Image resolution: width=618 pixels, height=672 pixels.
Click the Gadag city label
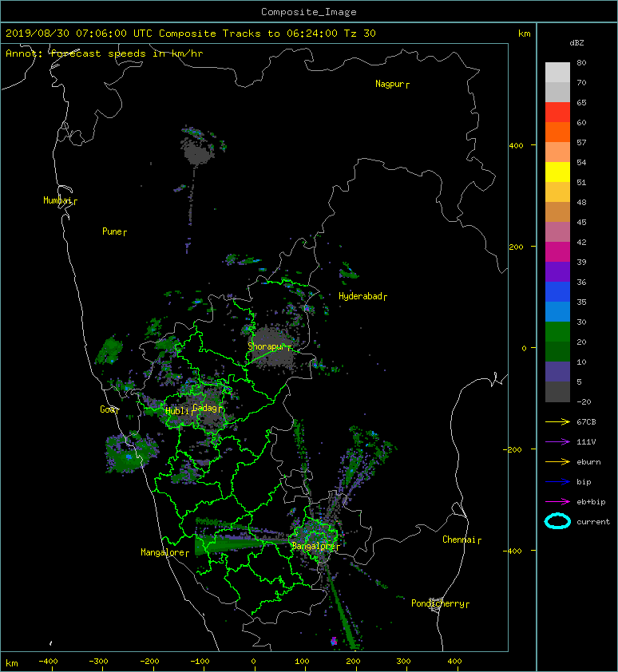[205, 408]
